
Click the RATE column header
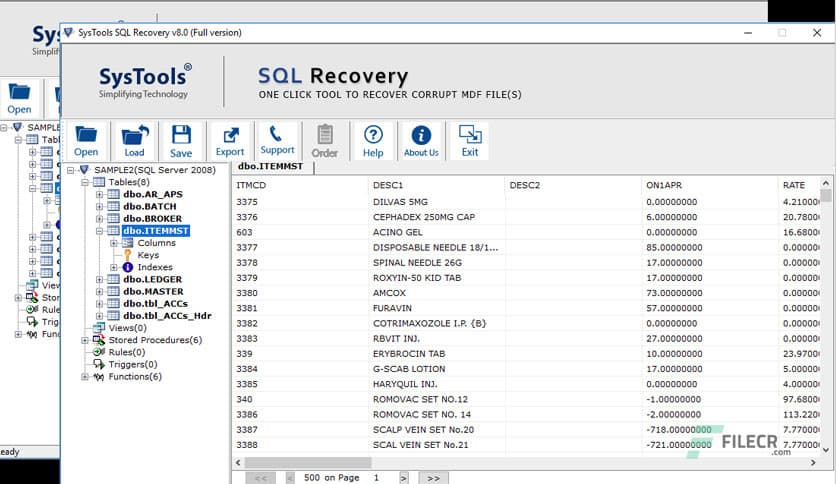pyautogui.click(x=799, y=185)
